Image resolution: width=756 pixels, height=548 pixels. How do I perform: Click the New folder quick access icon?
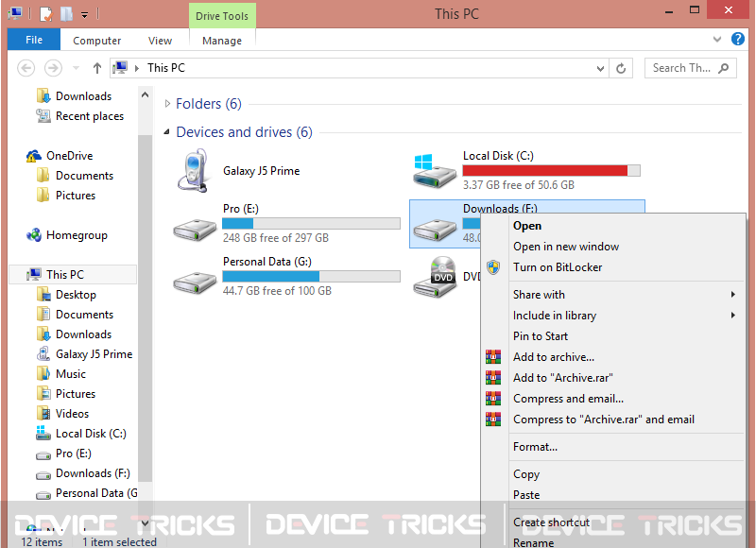(66, 13)
